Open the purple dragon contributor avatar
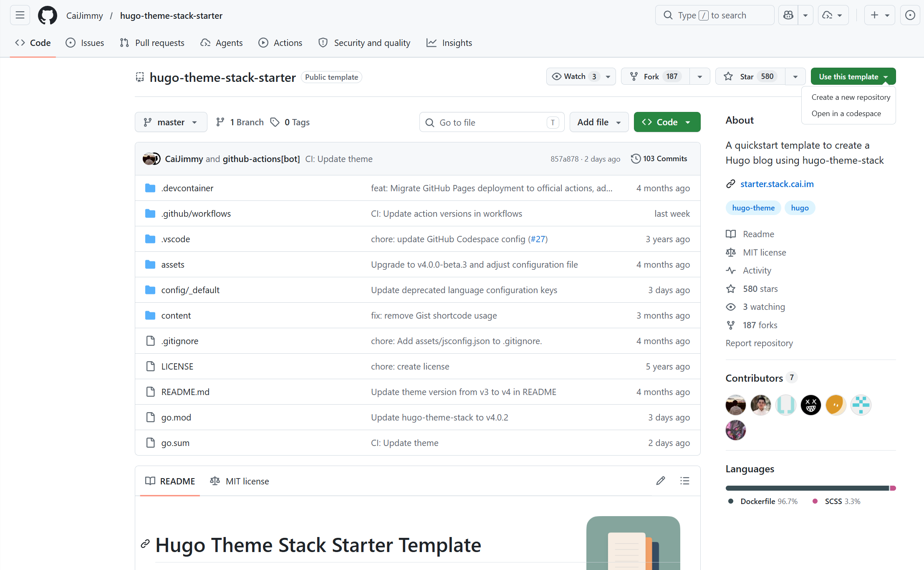The image size is (924, 570). coord(736,430)
